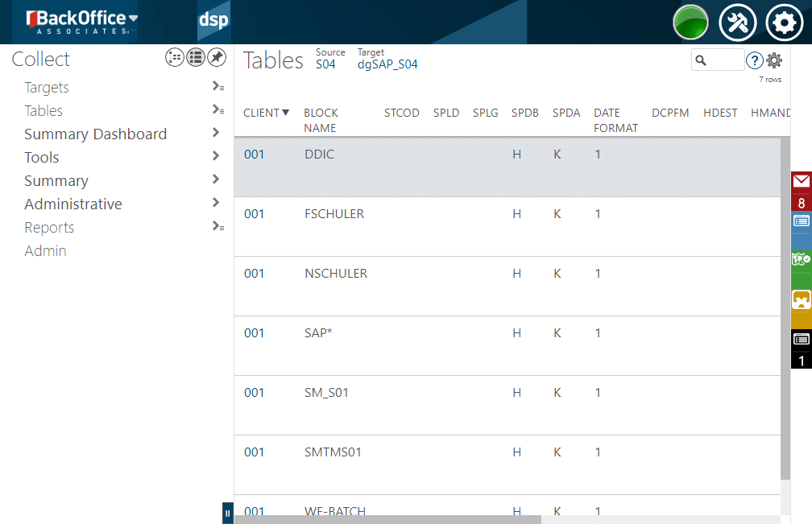Open the green map sidebar icon
The width and height of the screenshot is (812, 524).
[x=801, y=259]
